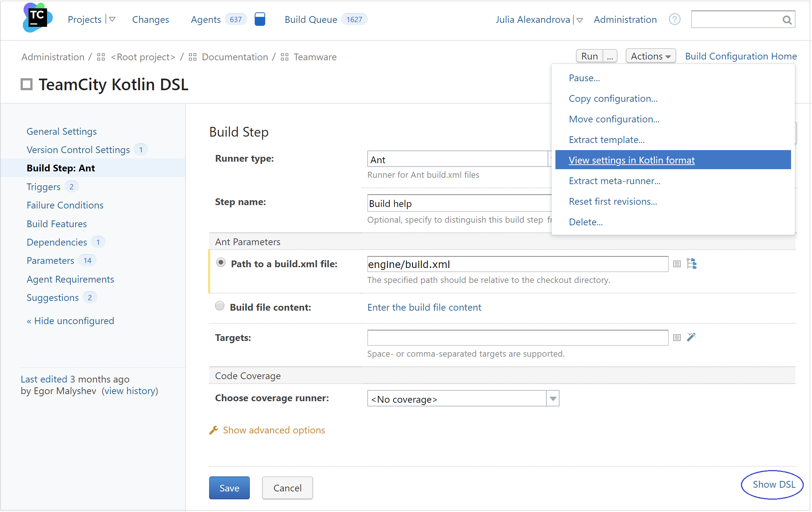Click the user profile dropdown arrow
This screenshot has width=812, height=512.
[x=580, y=19]
